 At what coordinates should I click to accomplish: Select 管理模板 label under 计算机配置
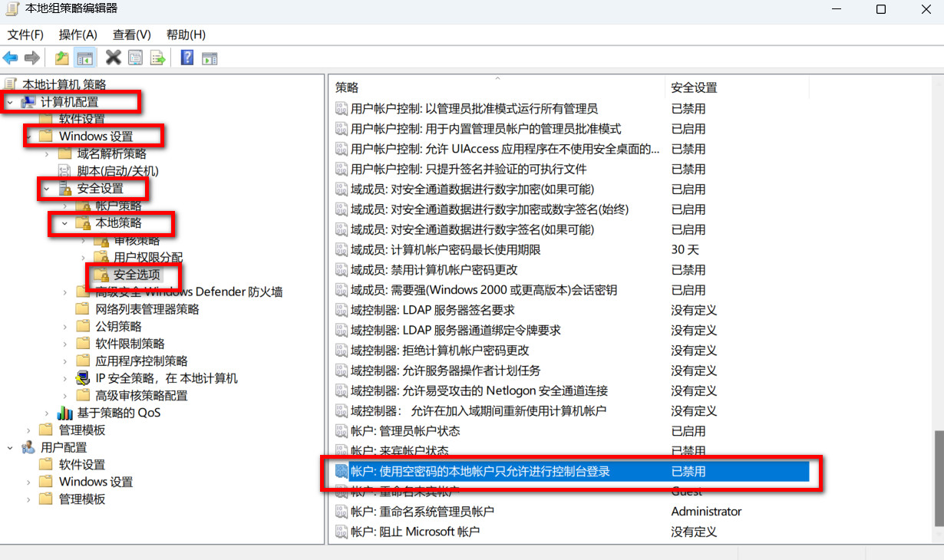82,430
